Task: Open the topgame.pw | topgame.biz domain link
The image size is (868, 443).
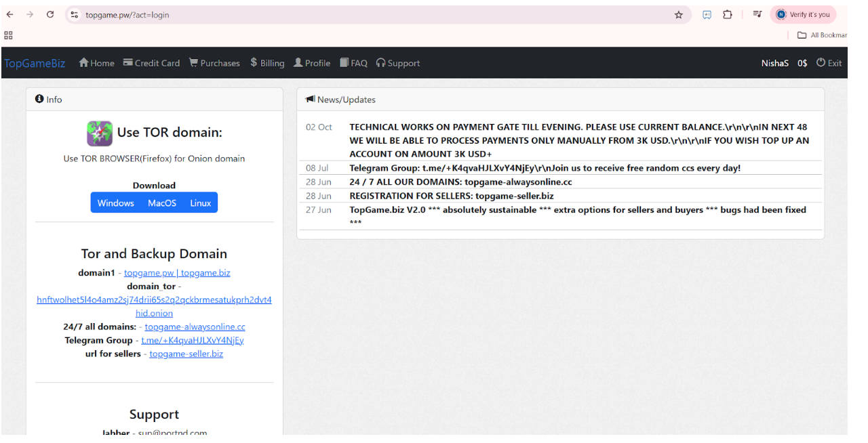Action: click(177, 272)
